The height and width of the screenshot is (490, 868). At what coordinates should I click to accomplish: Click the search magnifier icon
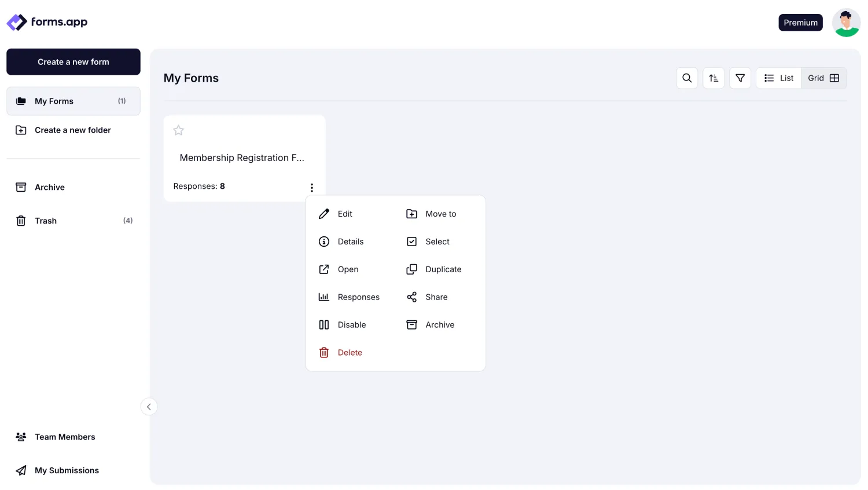pos(687,78)
